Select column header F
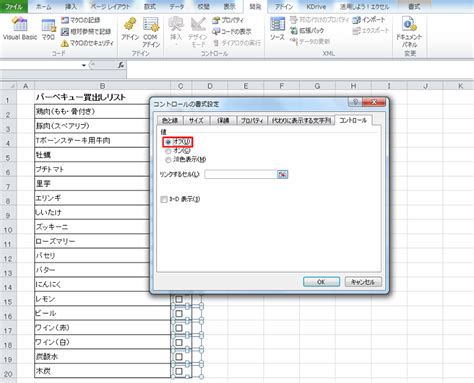 [281, 86]
